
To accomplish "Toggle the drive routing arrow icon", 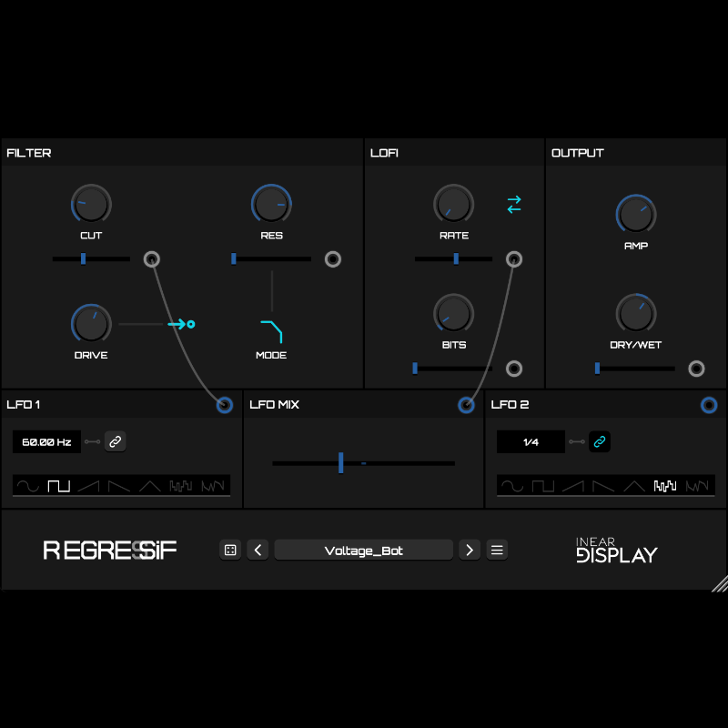I will [181, 324].
